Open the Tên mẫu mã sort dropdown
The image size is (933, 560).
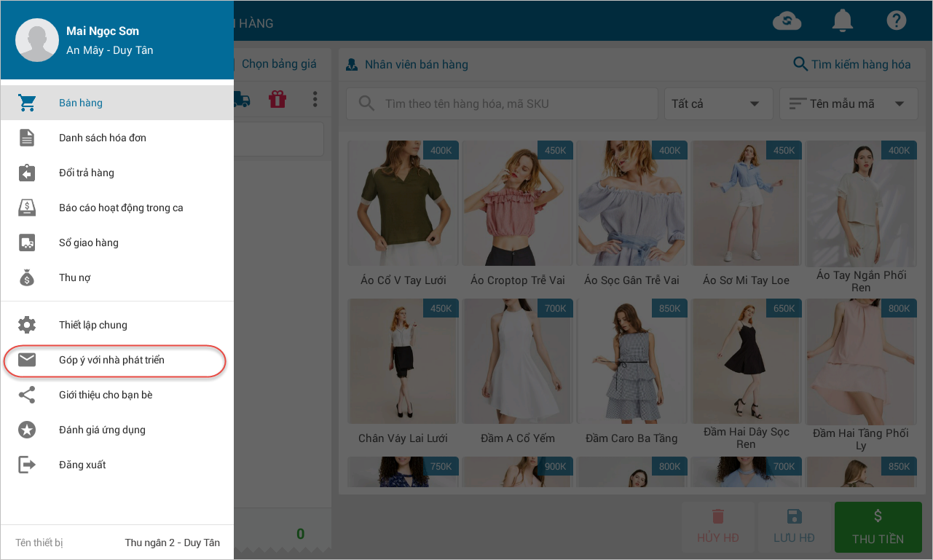pos(849,103)
